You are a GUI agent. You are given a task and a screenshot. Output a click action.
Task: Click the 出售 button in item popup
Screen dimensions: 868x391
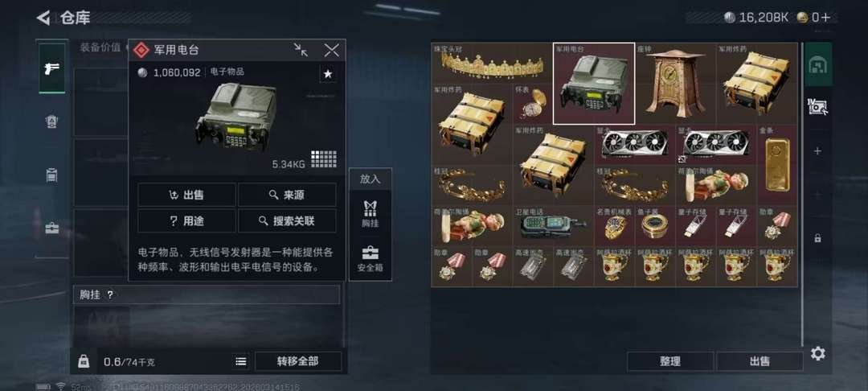tap(186, 195)
